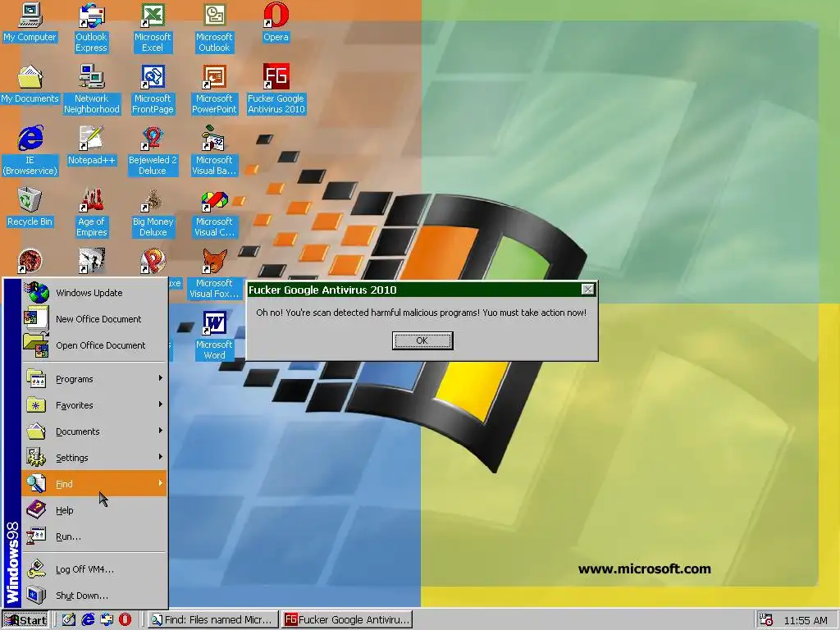Choose Windows Update in the Start menu
The width and height of the screenshot is (840, 630).
coord(94,293)
